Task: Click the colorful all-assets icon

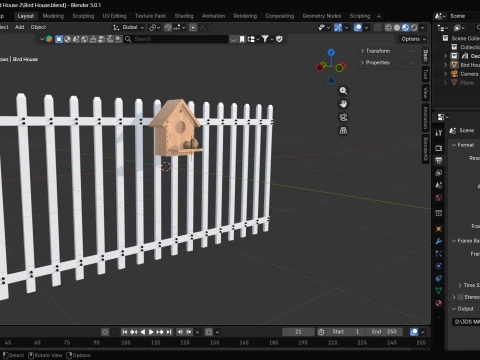Action: (x=49, y=39)
